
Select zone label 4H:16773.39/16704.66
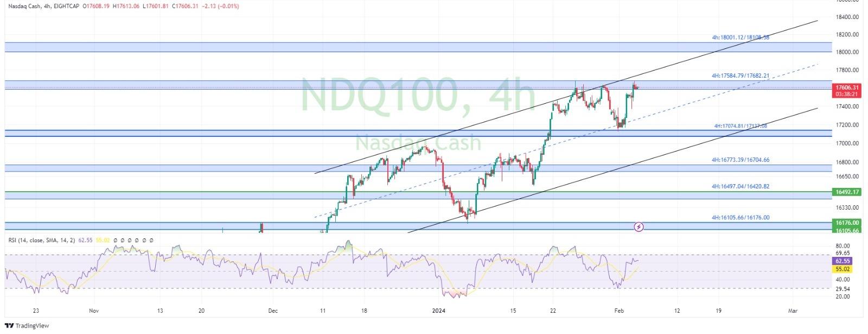741,160
